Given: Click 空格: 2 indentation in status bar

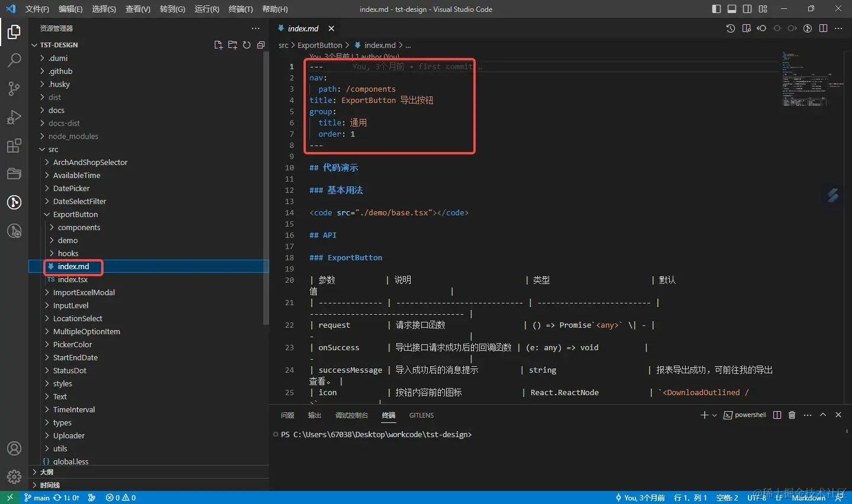Looking at the screenshot, I should (x=727, y=497).
